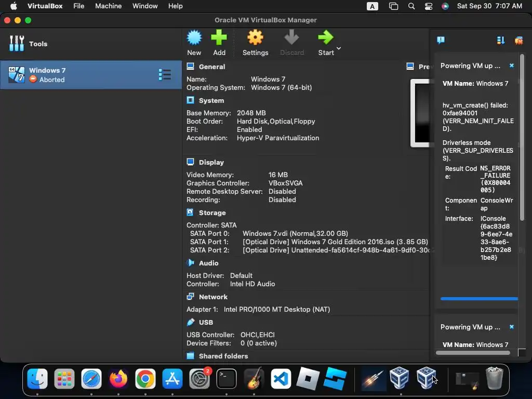The image size is (532, 399).
Task: Open the Trash in the Dock
Action: coord(495,378)
